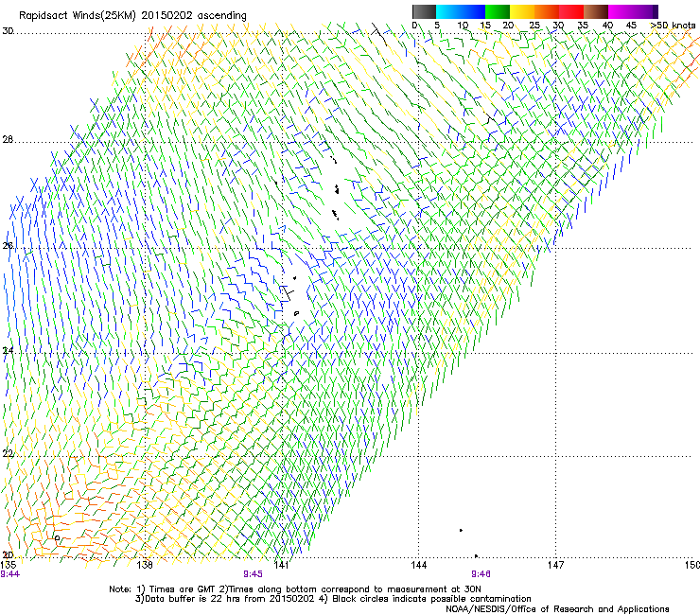The height and width of the screenshot is (615, 700).
Task: Click the gray 0-5 knots swatch
Action: coord(424,11)
